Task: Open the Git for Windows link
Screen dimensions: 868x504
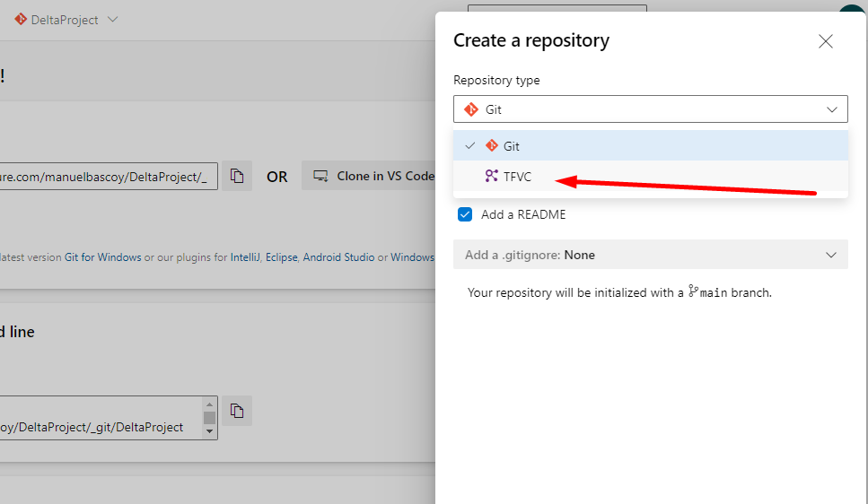Action: [x=102, y=257]
